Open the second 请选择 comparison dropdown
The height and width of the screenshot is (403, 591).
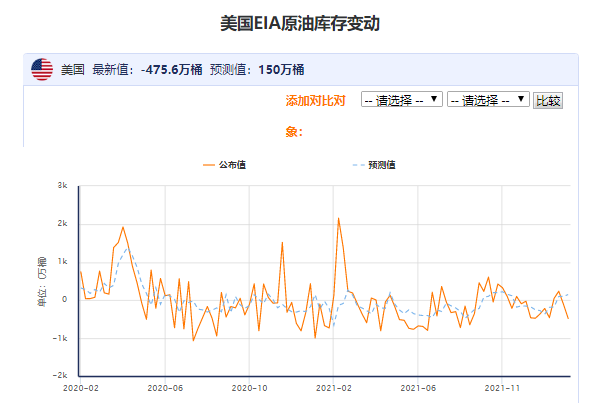488,100
